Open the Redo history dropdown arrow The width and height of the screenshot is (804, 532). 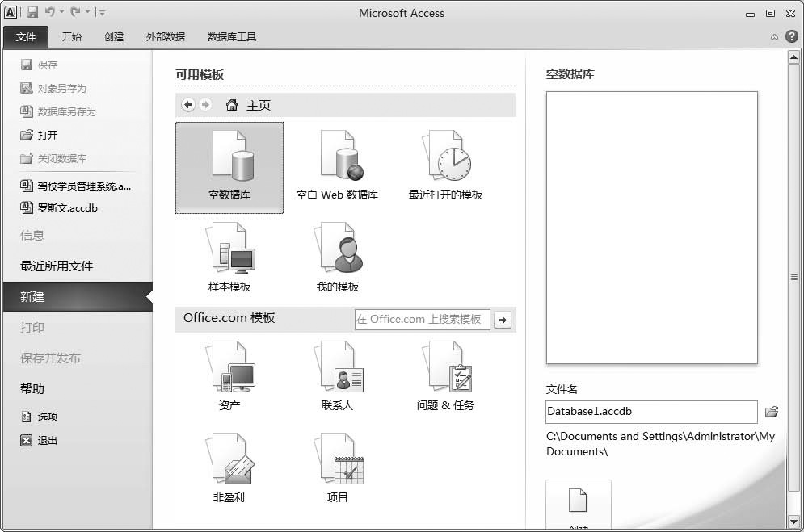coord(87,12)
